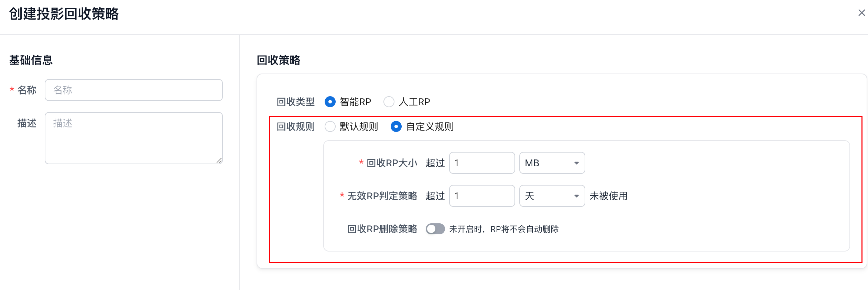Click the 人工RP label text

(x=414, y=102)
